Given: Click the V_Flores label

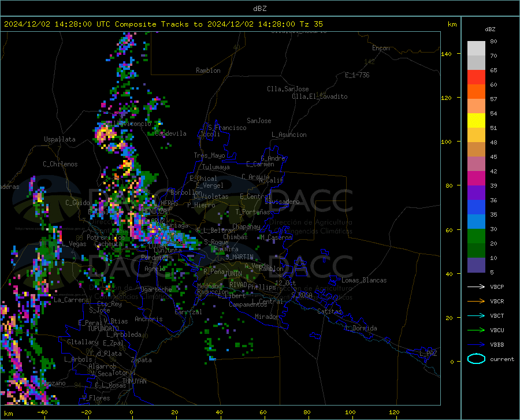Looking at the screenshot, I should point(96,398).
